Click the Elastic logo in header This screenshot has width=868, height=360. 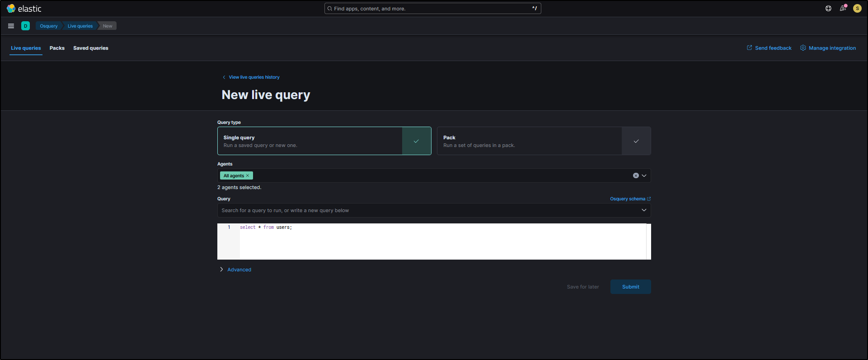pyautogui.click(x=24, y=9)
